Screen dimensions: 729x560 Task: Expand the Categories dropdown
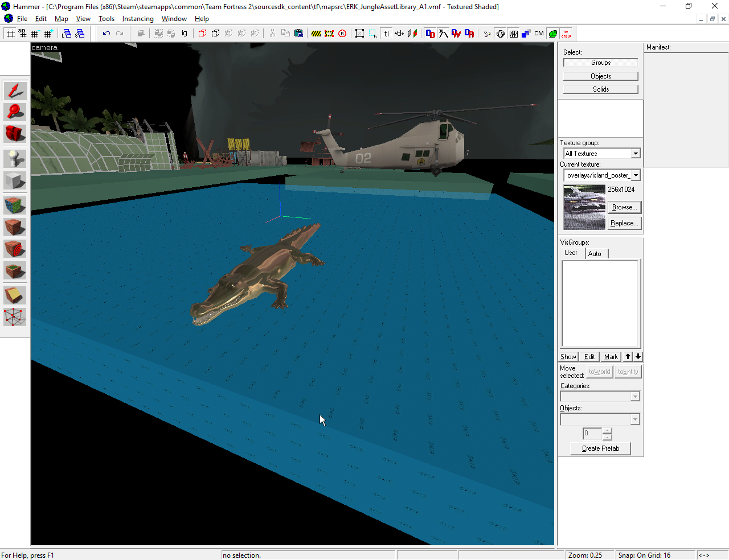[636, 397]
